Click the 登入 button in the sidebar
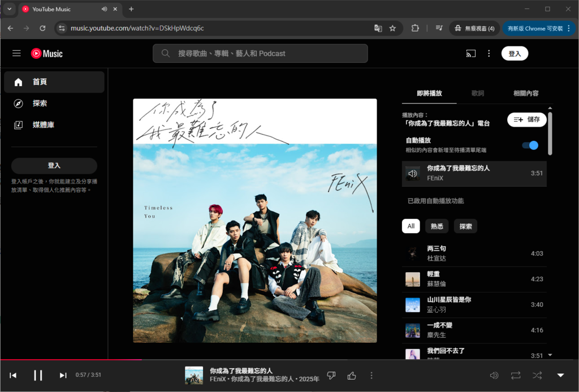Image resolution: width=579 pixels, height=392 pixels. pos(54,166)
